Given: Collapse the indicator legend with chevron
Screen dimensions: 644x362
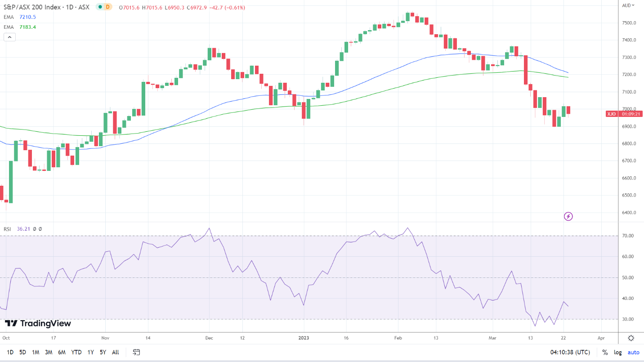Looking at the screenshot, I should tap(10, 37).
